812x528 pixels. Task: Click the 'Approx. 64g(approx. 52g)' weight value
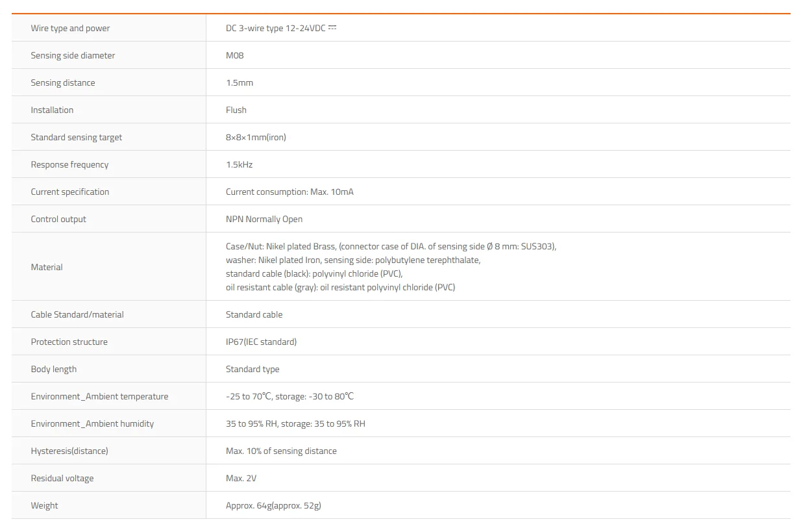pos(273,505)
